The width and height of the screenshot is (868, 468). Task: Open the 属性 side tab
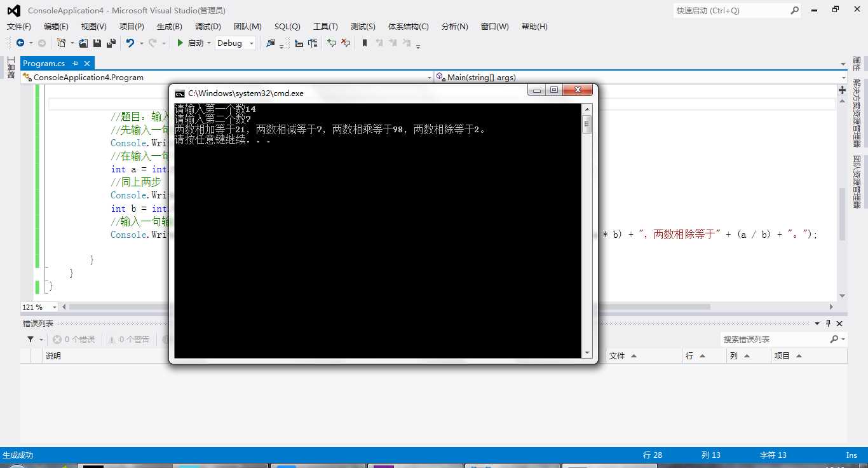click(x=857, y=64)
